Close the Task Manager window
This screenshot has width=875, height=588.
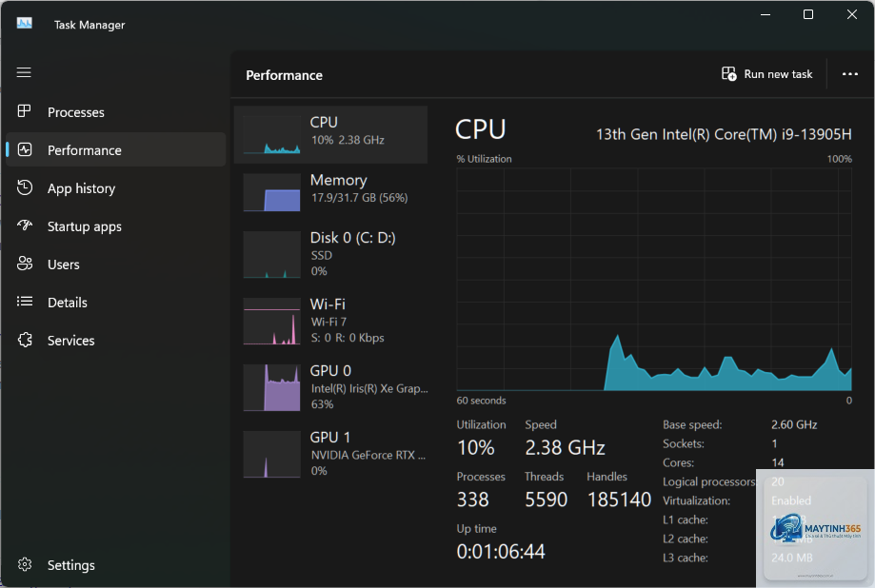pos(851,15)
